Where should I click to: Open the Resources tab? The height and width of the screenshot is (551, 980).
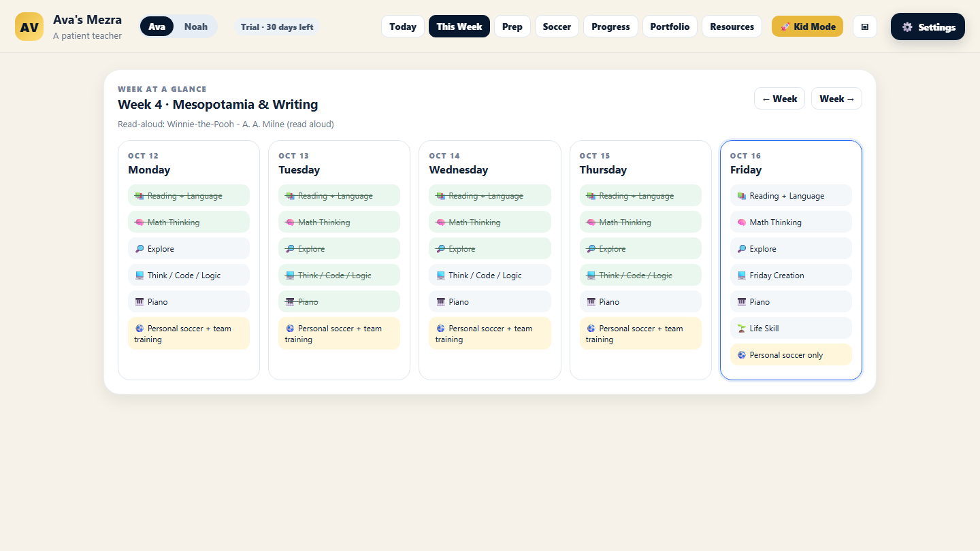coord(732,27)
